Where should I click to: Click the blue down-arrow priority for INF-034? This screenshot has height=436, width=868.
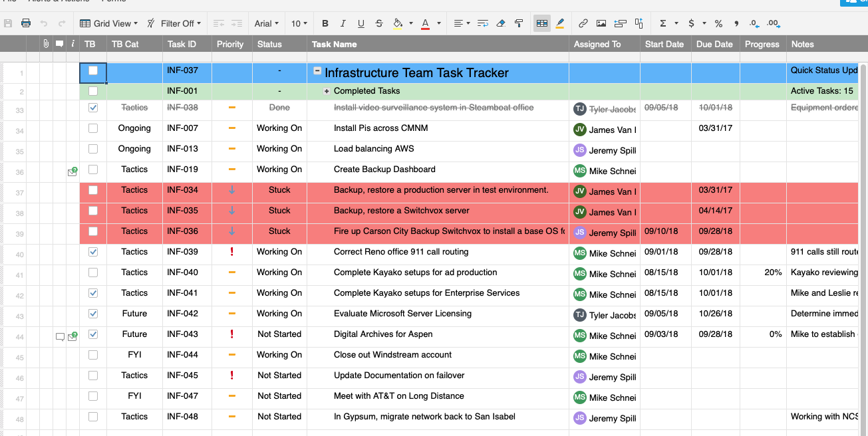[x=231, y=190]
